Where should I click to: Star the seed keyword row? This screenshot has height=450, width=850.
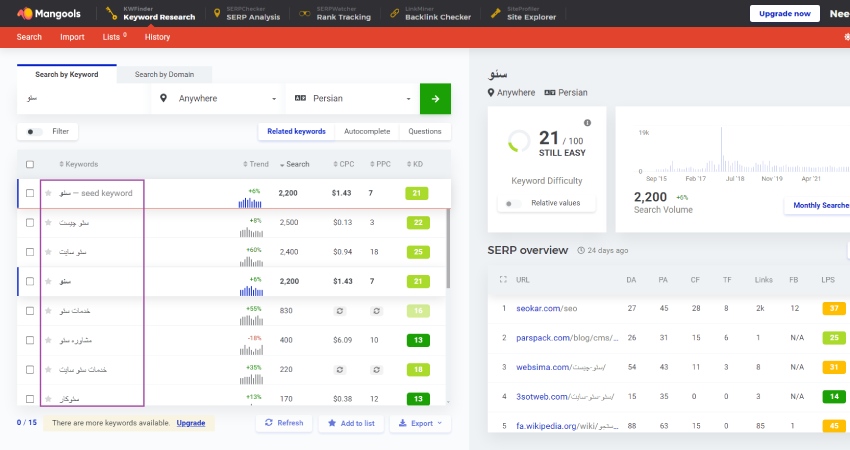click(x=48, y=193)
